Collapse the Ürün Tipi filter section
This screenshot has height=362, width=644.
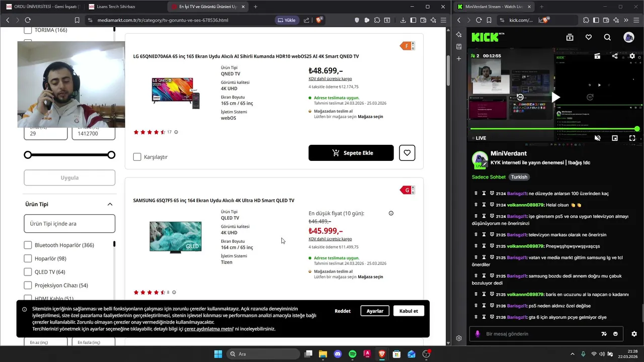(x=110, y=204)
